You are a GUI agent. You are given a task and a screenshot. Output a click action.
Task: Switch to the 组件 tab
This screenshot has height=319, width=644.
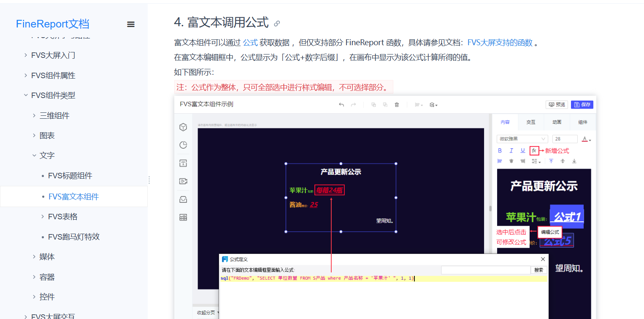pyautogui.click(x=583, y=122)
